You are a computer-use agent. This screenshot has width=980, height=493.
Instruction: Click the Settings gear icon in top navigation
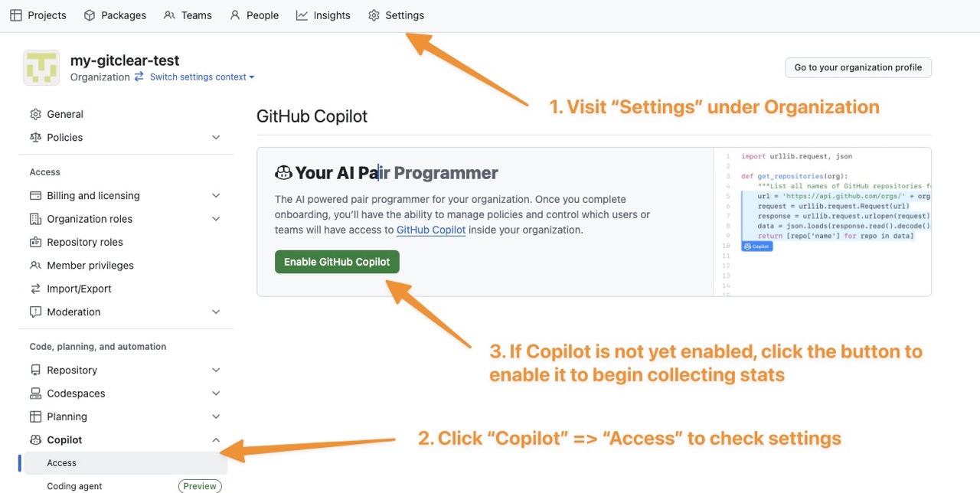[374, 15]
